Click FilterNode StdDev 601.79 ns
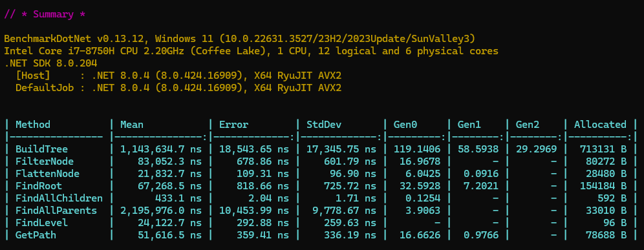This screenshot has height=250, width=644. point(350,161)
